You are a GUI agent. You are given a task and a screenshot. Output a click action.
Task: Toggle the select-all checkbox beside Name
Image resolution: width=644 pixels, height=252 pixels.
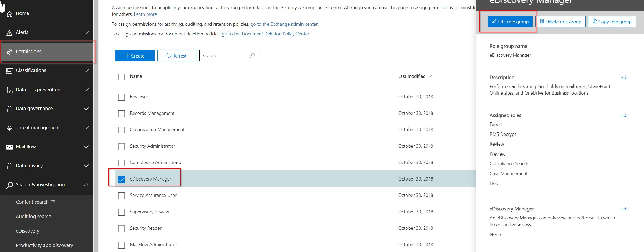point(122,77)
